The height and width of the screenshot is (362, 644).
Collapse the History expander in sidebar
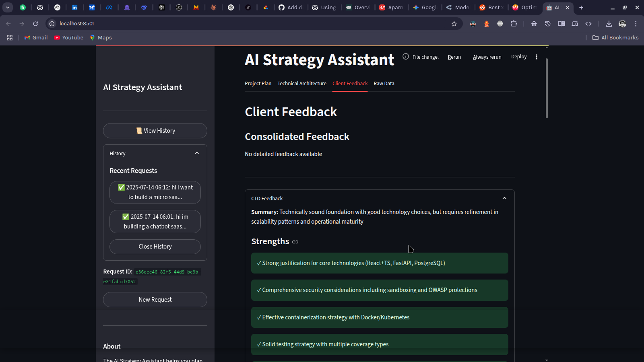197,153
